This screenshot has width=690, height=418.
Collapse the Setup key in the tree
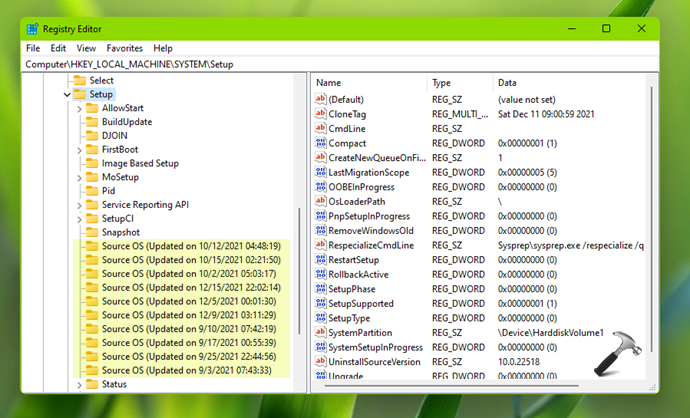tap(67, 94)
